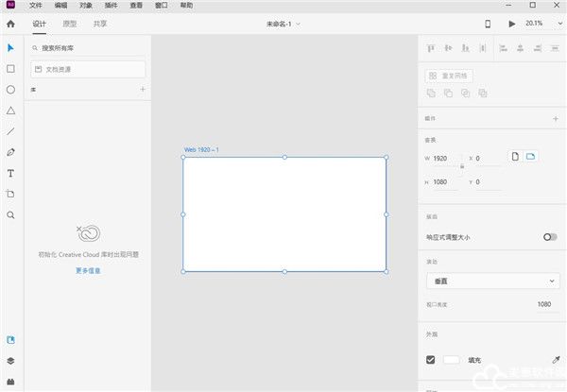
Task: Set artboard to landscape orientation
Action: tap(530, 156)
